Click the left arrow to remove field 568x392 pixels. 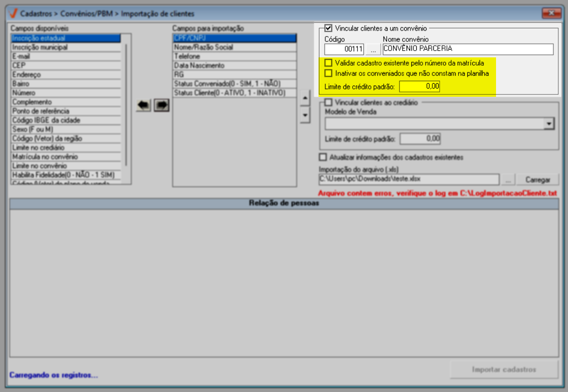pyautogui.click(x=143, y=106)
